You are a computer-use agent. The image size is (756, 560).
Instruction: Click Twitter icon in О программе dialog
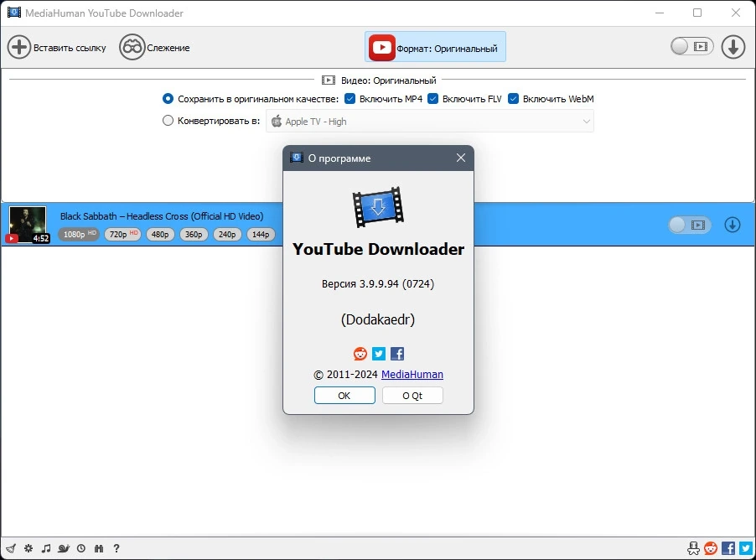[379, 354]
